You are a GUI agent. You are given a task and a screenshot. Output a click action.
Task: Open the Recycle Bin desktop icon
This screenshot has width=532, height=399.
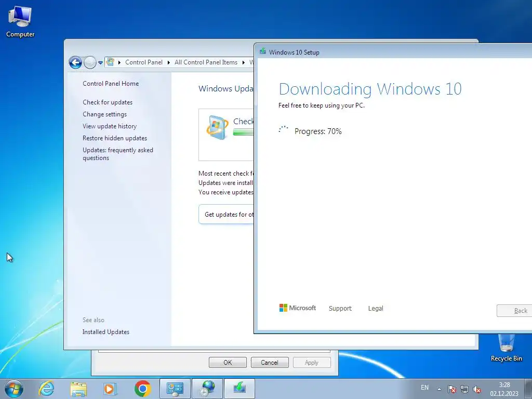click(x=506, y=348)
